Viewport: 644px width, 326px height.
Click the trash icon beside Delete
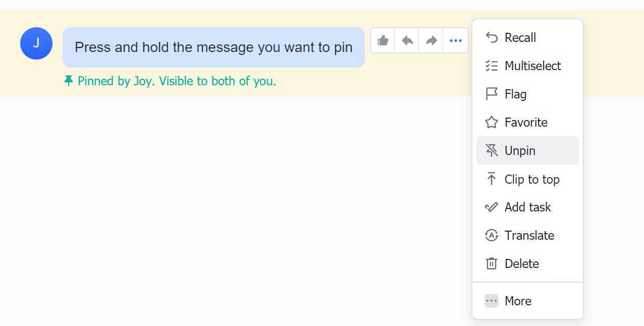491,263
